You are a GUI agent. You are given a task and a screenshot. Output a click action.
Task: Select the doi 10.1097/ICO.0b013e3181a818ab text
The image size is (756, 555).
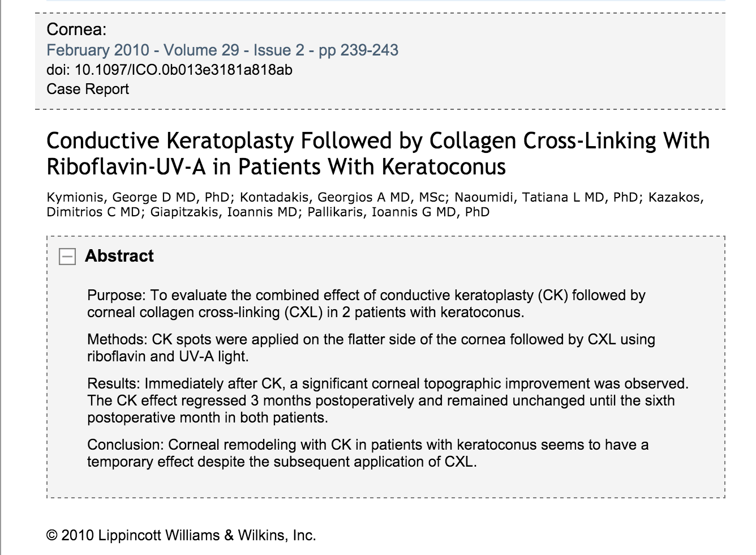169,70
